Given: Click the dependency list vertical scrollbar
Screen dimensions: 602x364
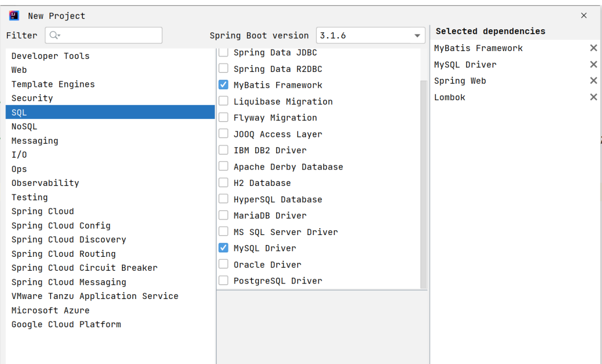Looking at the screenshot, I should pos(423,183).
